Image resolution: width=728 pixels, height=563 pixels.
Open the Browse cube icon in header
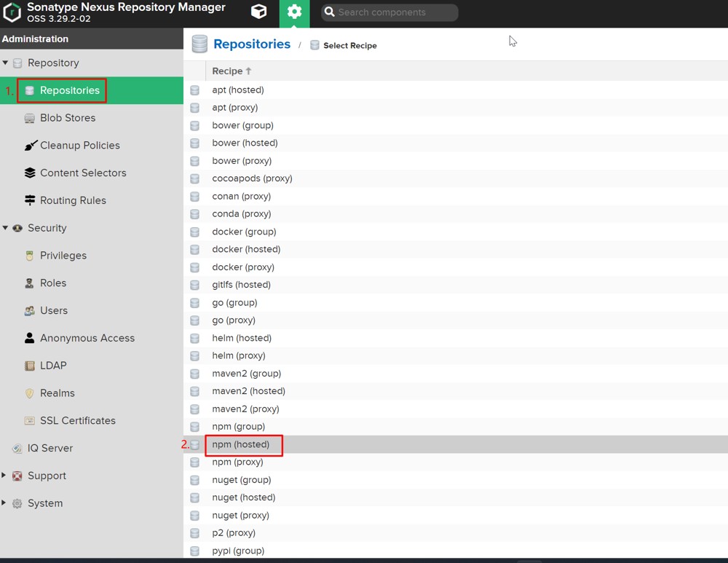point(258,11)
